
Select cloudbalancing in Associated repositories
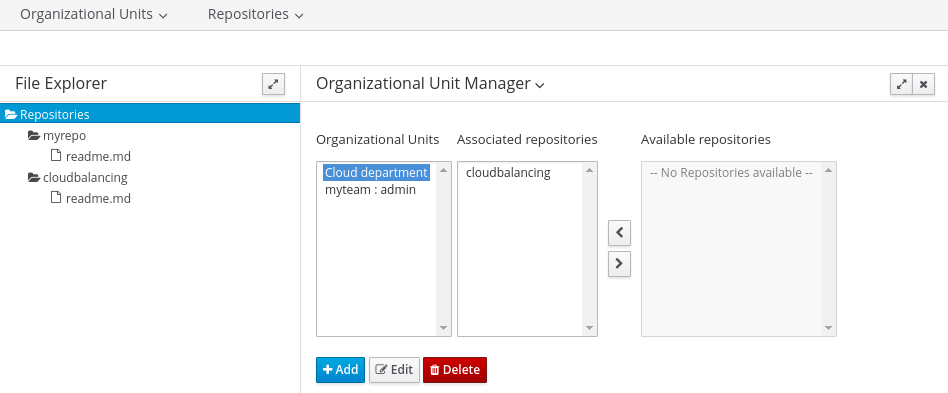(x=508, y=172)
